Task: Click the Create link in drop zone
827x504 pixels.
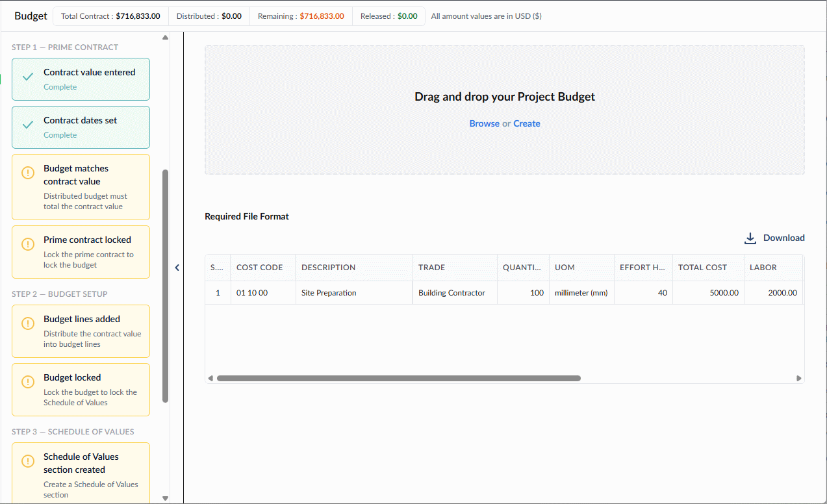Action: [x=527, y=123]
